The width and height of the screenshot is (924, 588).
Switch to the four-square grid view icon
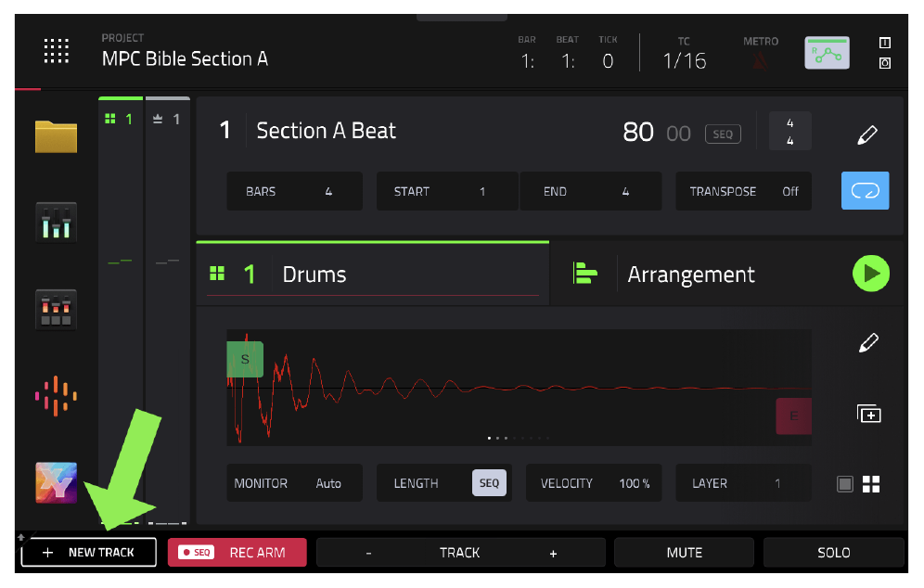(871, 484)
